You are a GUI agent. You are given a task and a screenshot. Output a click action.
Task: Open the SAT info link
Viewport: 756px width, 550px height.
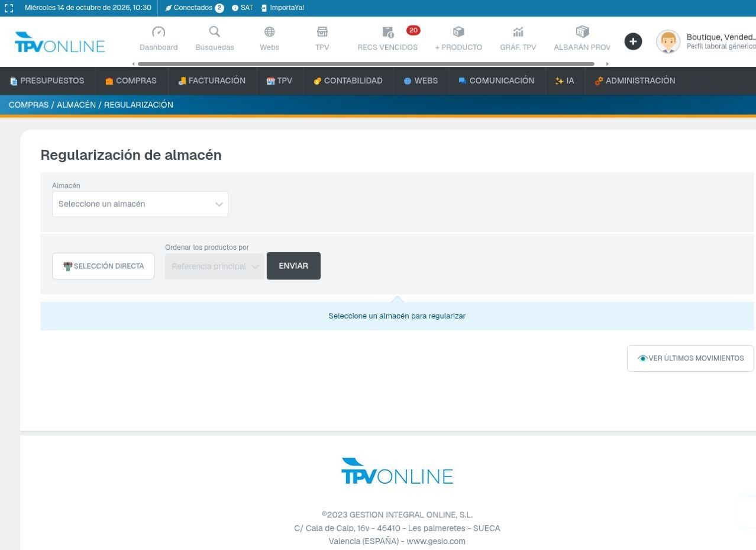tap(243, 8)
